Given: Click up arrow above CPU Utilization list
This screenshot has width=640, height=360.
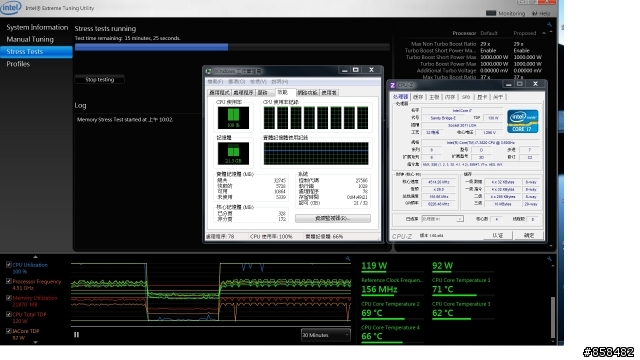Looking at the screenshot, I should (x=36, y=257).
